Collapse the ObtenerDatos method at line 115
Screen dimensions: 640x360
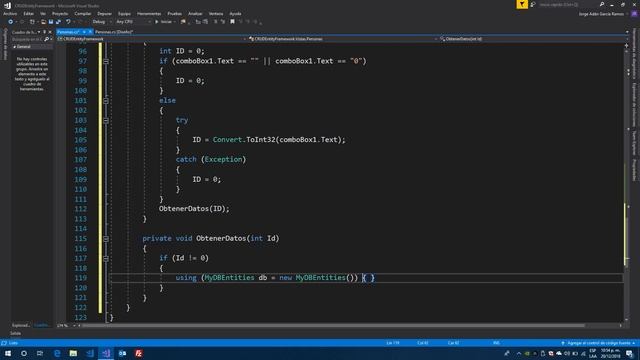point(106,238)
